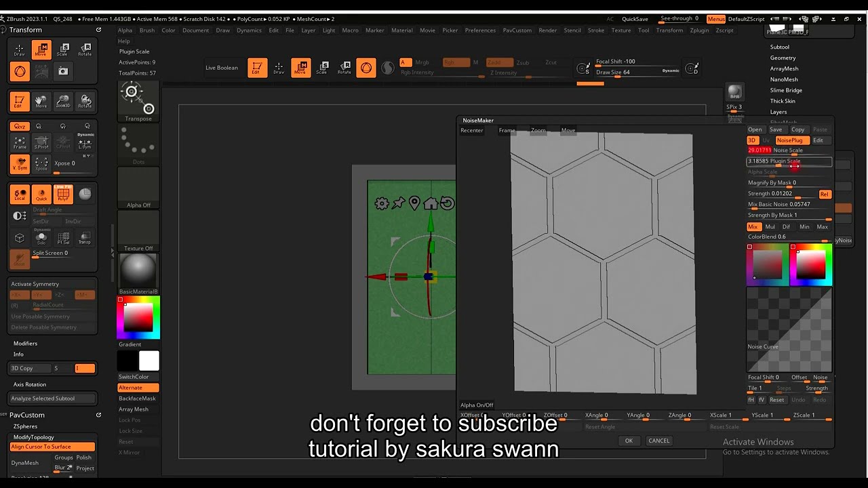Open the Render menu
Viewport: 868px width, 488px height.
coord(548,30)
